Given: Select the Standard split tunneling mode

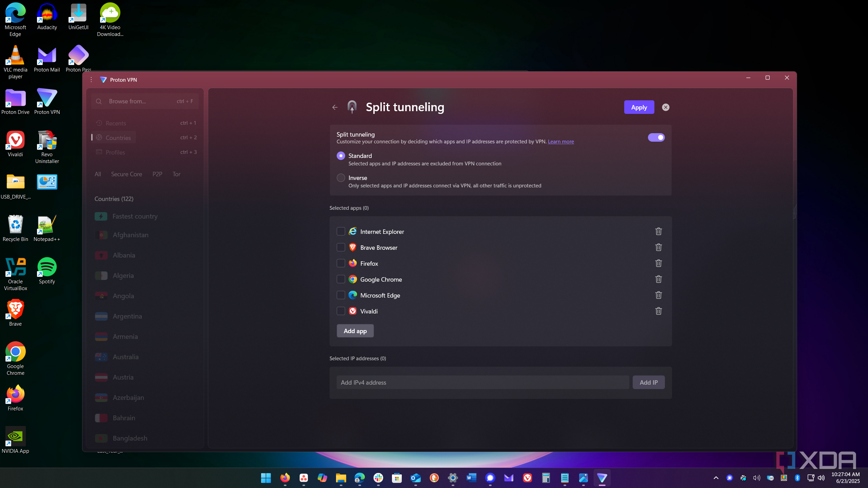Looking at the screenshot, I should point(341,156).
